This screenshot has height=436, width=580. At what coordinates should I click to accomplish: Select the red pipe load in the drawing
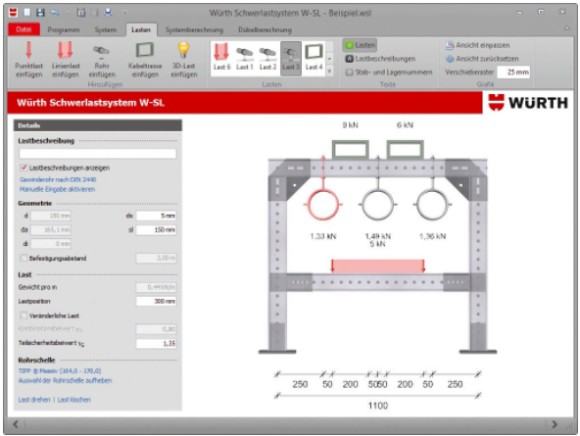coord(323,204)
